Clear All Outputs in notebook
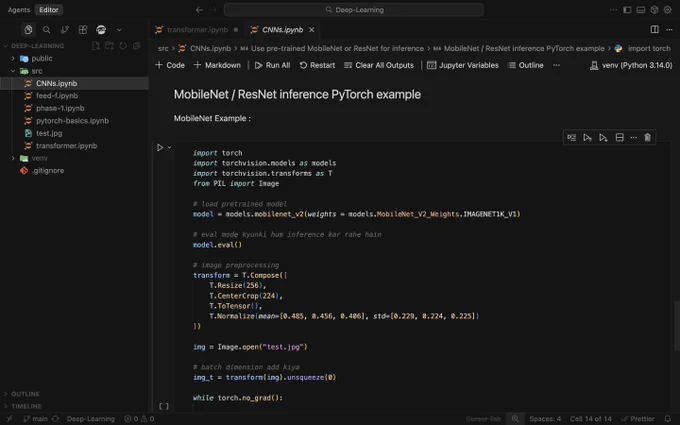Viewport: 680px width, 425px height. pyautogui.click(x=379, y=65)
